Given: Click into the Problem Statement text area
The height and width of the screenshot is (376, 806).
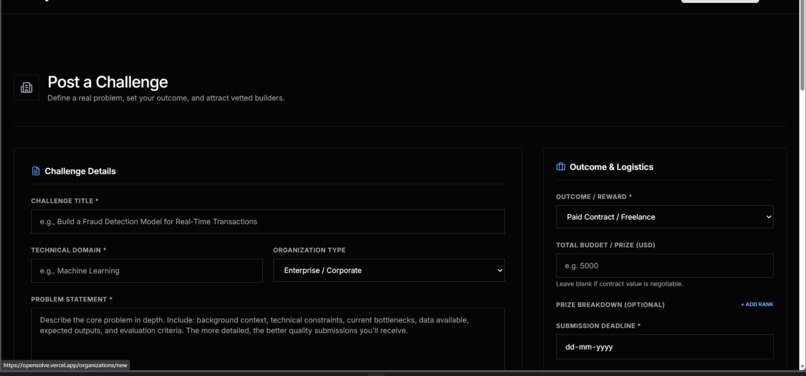Looking at the screenshot, I should (268, 339).
